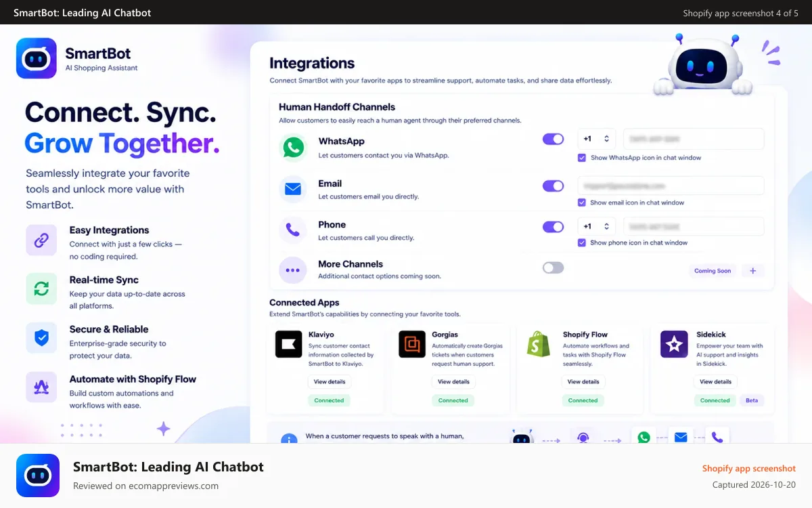Open WhatsApp country code +1 dropdown
This screenshot has height=508, width=812.
click(x=597, y=139)
